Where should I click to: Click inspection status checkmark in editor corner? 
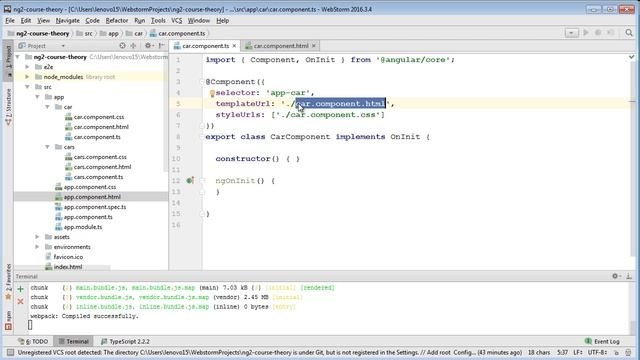coord(631,57)
